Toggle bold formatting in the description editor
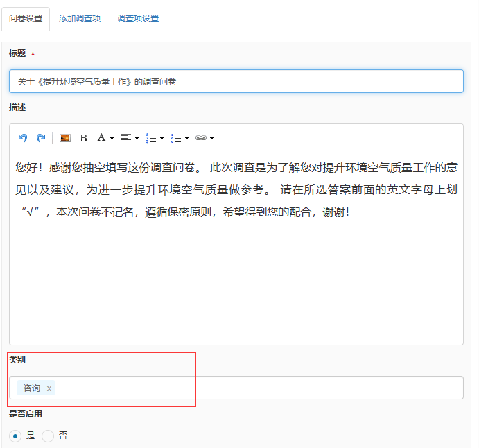Screen dimensions: 479x448 (x=83, y=138)
